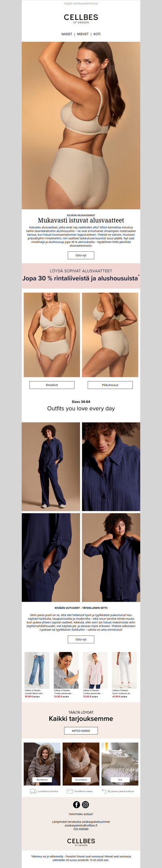
Task: Click the first Osta nyt button
Action: coord(81,255)
